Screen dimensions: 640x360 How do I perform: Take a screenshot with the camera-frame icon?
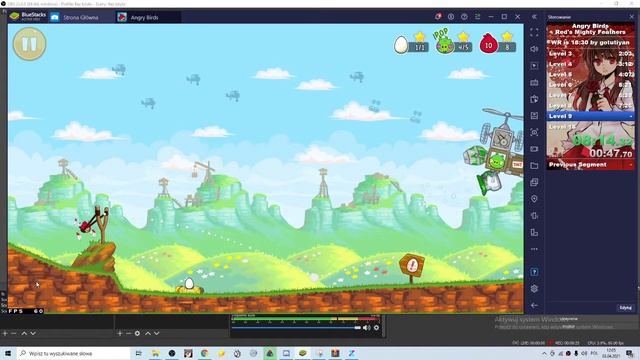(x=534, y=132)
